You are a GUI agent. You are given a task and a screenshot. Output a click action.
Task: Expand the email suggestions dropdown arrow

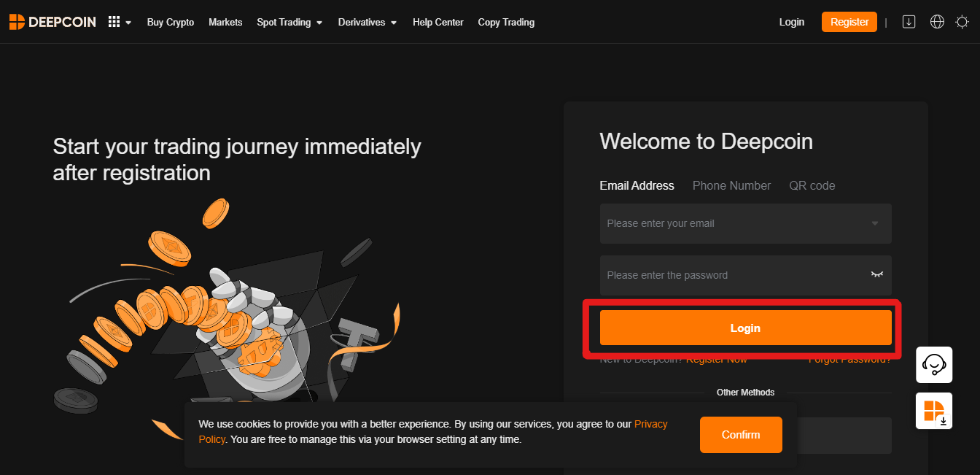[875, 223]
